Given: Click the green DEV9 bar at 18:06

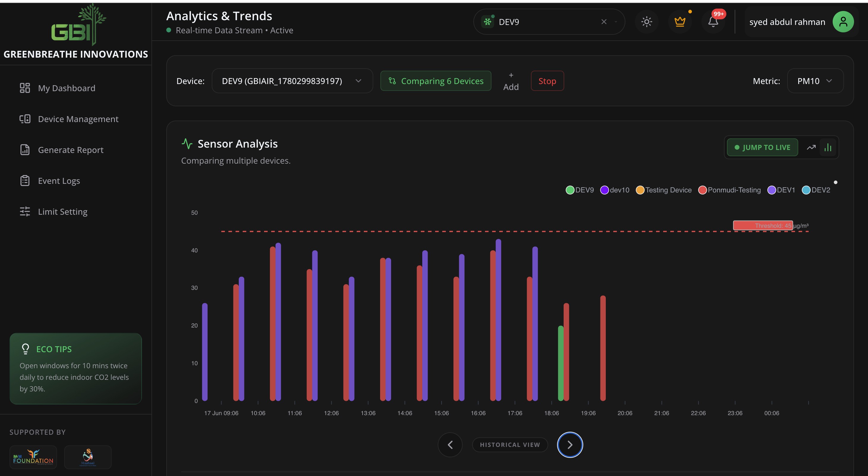Looking at the screenshot, I should (561, 363).
